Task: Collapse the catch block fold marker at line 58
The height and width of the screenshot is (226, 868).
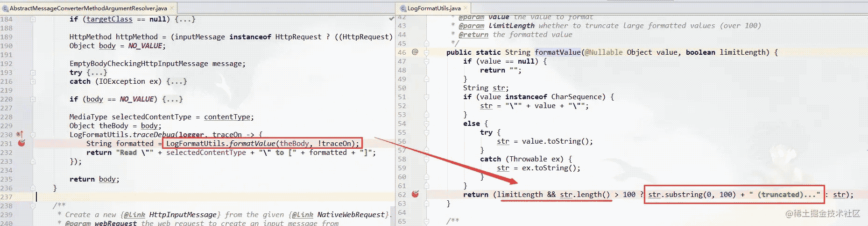Action: (x=426, y=159)
